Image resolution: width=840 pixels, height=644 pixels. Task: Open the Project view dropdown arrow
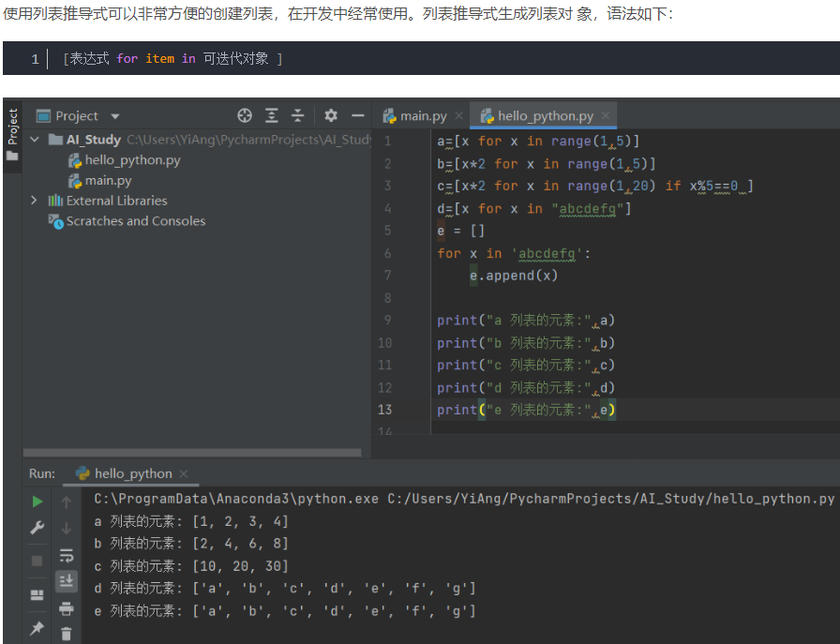point(115,116)
